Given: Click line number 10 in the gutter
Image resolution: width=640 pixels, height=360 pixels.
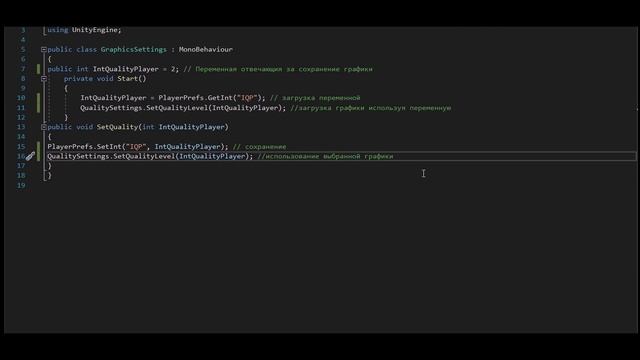Looking at the screenshot, I should pos(21,98).
